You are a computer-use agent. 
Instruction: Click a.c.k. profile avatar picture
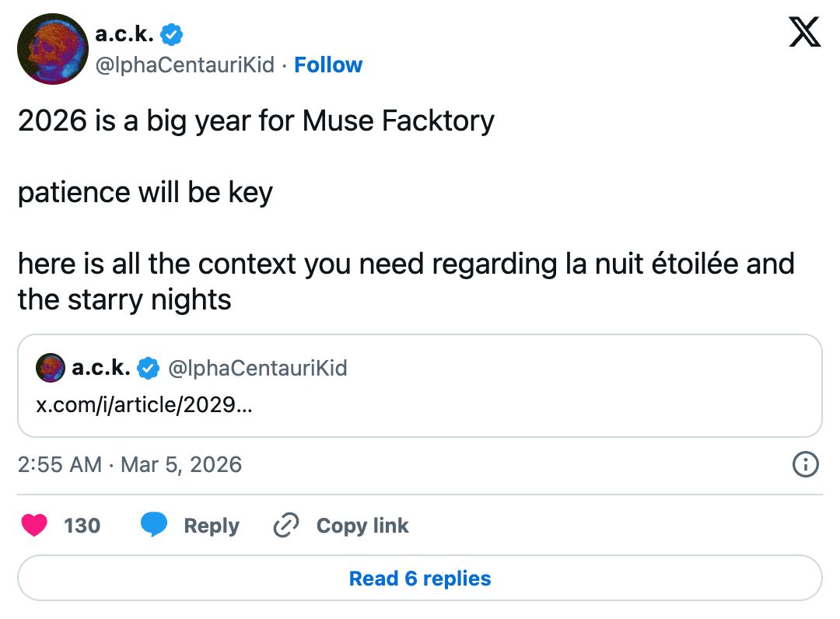click(52, 48)
